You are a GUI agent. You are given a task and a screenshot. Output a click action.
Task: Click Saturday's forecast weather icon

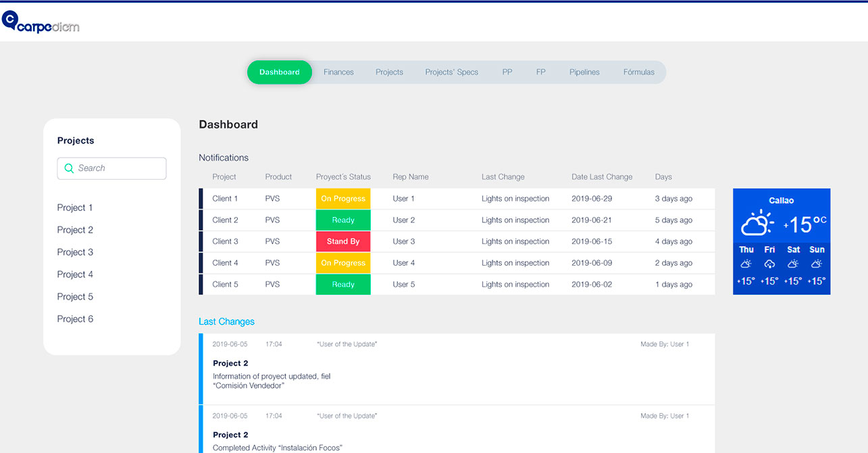coord(793,264)
